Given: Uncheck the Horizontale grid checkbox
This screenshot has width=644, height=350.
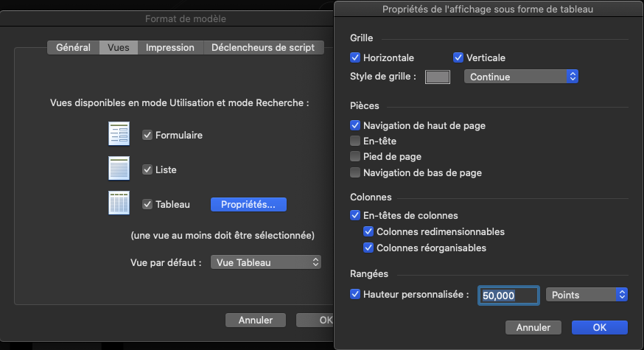Looking at the screenshot, I should [x=356, y=57].
